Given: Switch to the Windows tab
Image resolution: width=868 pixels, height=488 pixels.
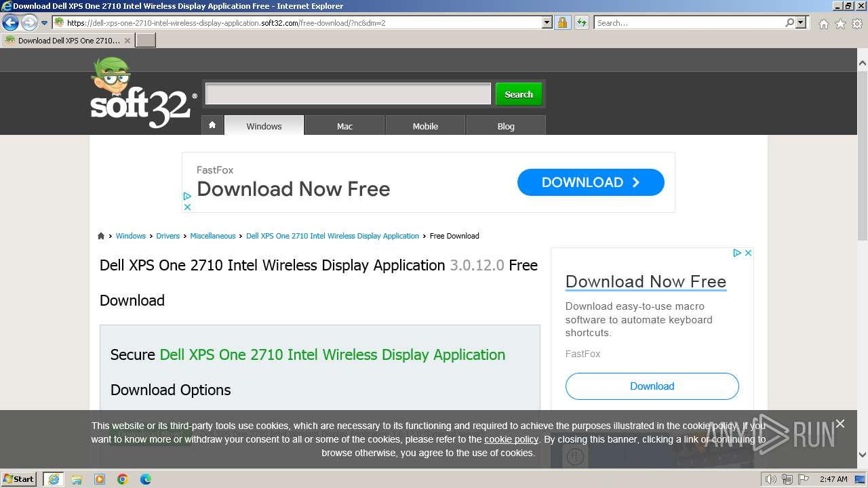Looking at the screenshot, I should coord(264,126).
